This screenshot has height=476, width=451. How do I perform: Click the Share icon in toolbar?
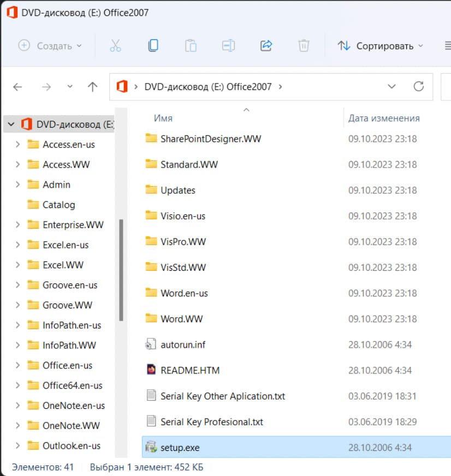[266, 46]
